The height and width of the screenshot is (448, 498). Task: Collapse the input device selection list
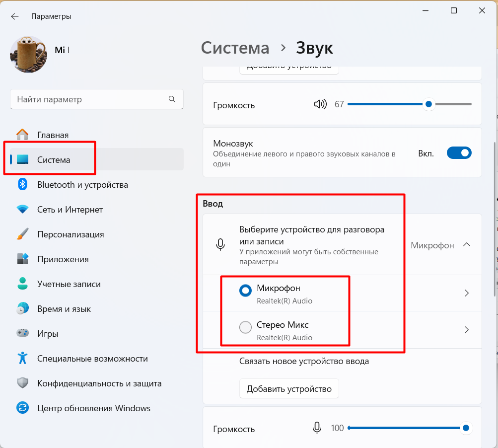[x=466, y=244]
